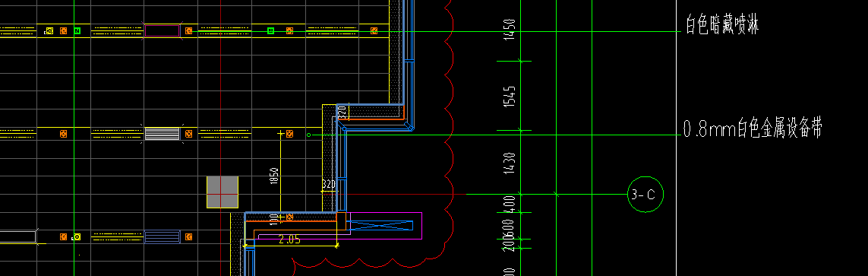Select the 3-C grid axis bubble
868x276 pixels.
[645, 195]
